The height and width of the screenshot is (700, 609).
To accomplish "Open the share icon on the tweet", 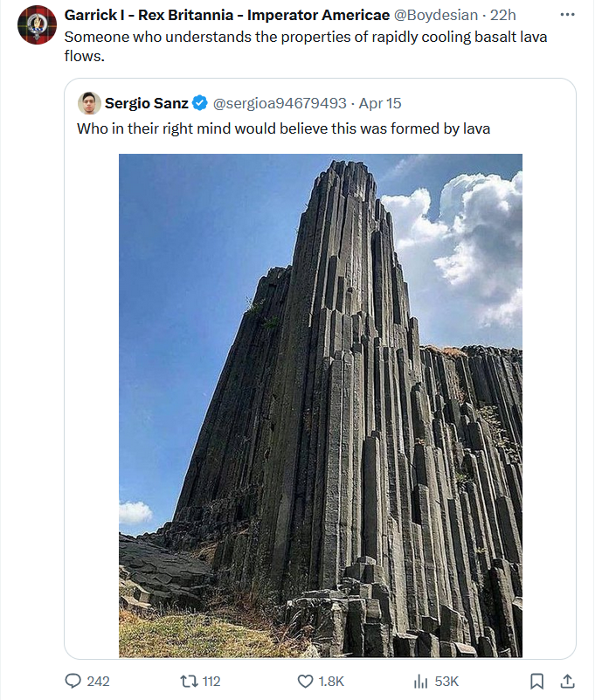I will click(x=567, y=681).
